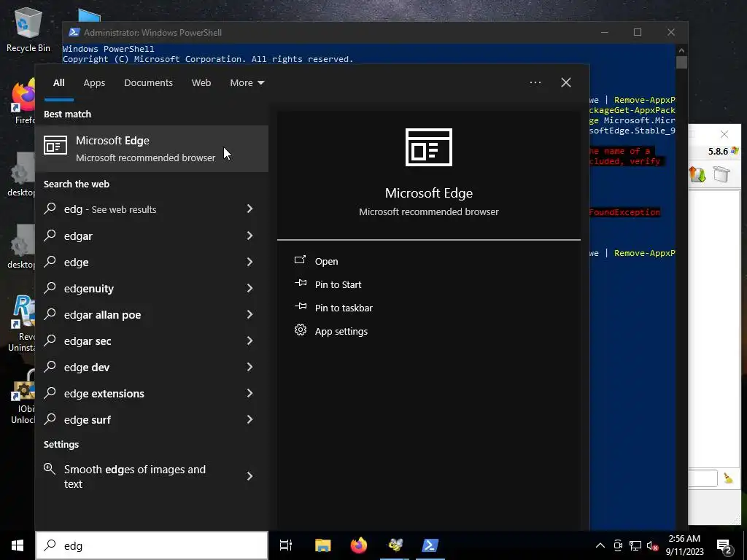Screen dimensions: 747x560
Task: Expand arrow for the 'edgar' suggestion
Action: [x=249, y=236]
